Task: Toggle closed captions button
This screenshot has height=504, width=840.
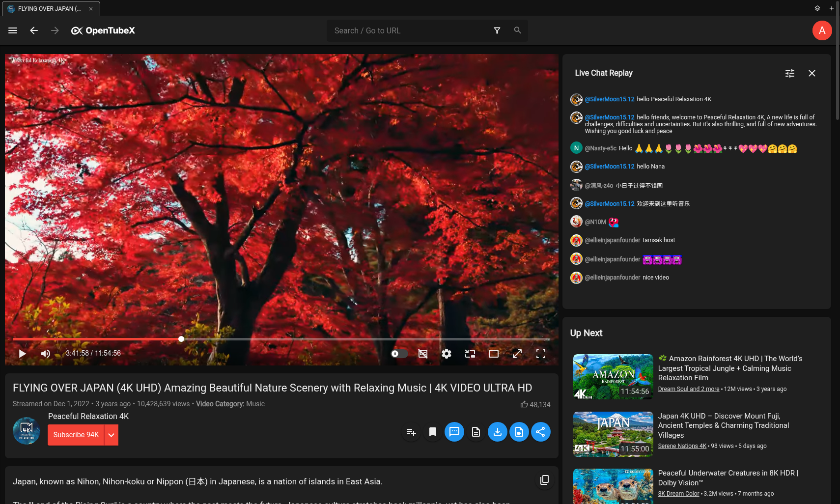Action: coord(423,354)
